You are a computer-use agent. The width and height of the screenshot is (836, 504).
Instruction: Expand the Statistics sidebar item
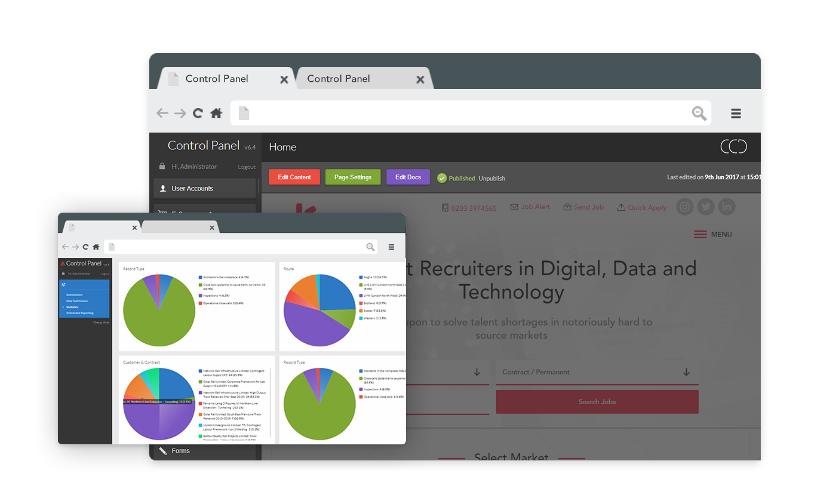[72, 307]
